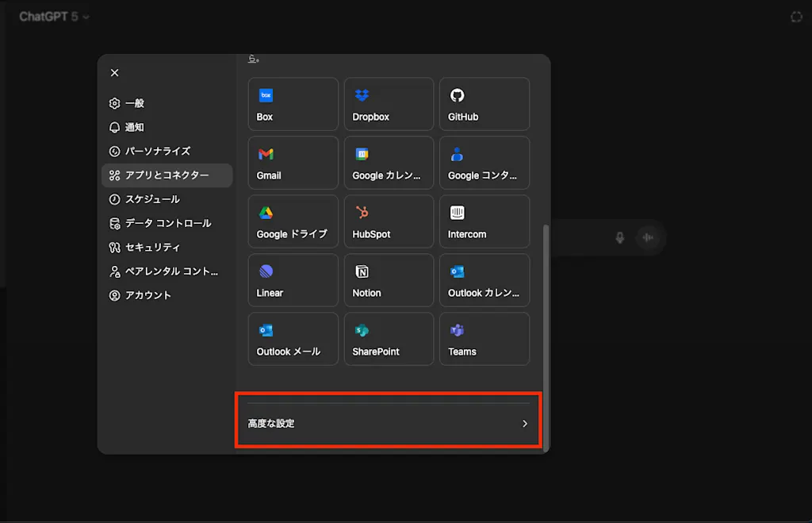This screenshot has height=523, width=812.
Task: Expand the 高度な設定 chevron arrow
Action: coord(525,424)
